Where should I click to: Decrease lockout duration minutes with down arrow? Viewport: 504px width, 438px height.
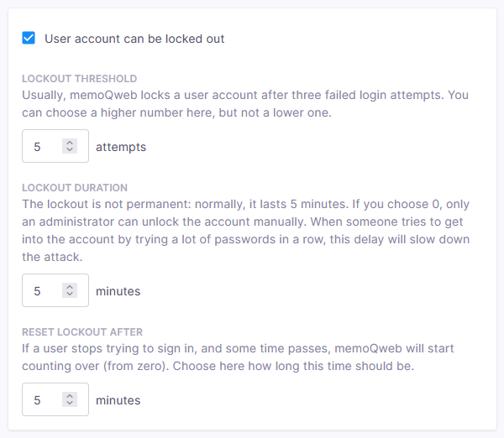point(70,295)
